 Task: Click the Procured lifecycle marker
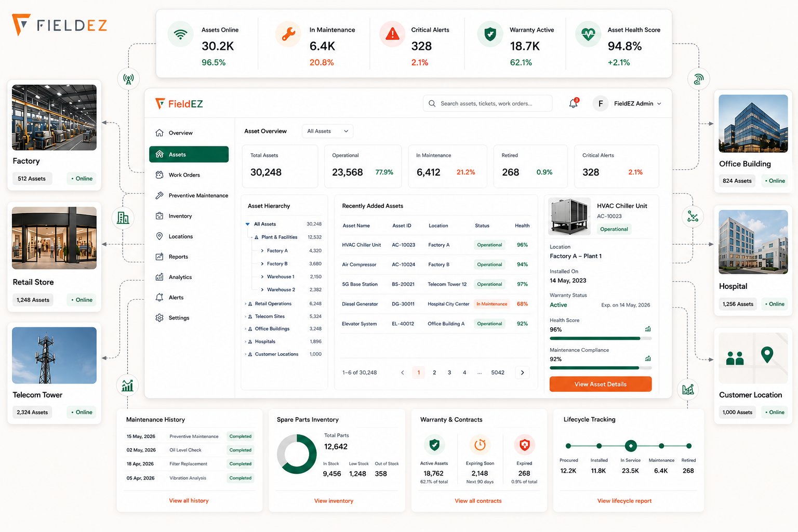pos(568,446)
